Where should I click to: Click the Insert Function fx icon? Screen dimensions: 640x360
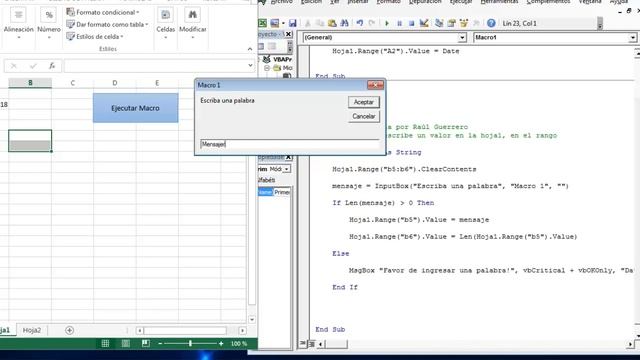tap(52, 66)
